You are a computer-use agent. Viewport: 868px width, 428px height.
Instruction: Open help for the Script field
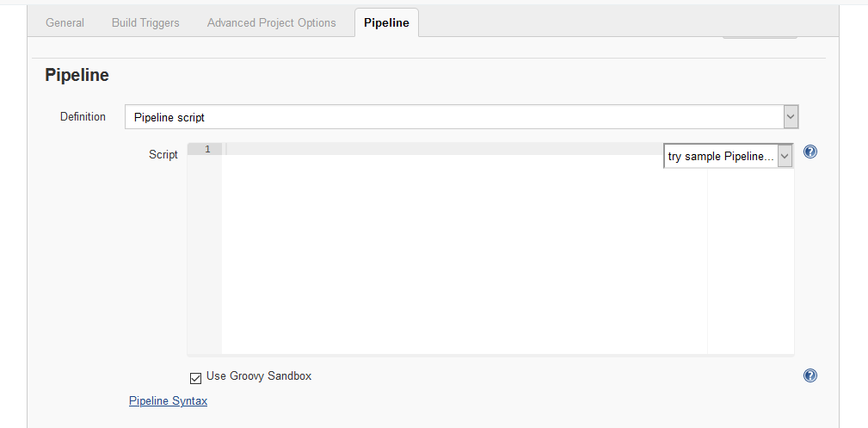(x=810, y=152)
